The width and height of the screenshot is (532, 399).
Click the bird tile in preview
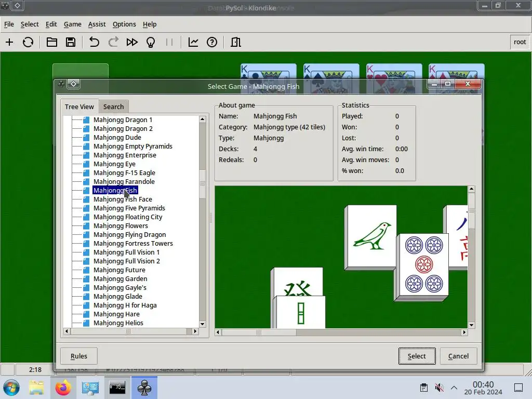pos(370,237)
